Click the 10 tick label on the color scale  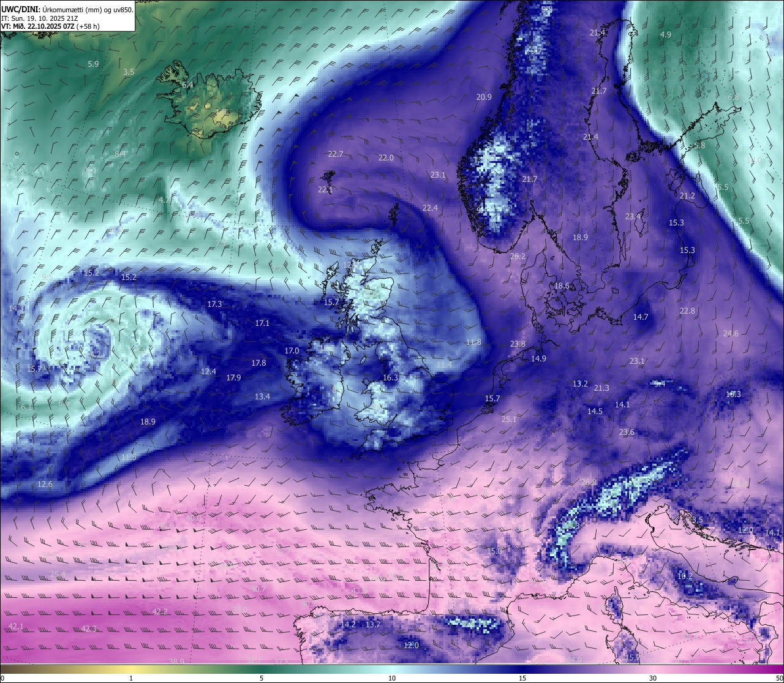point(392,678)
